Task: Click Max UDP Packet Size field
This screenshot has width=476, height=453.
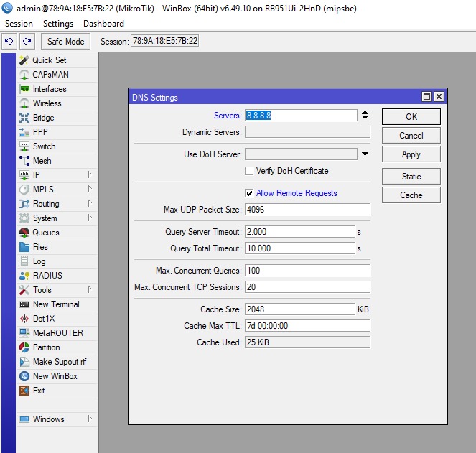Action: 307,210
